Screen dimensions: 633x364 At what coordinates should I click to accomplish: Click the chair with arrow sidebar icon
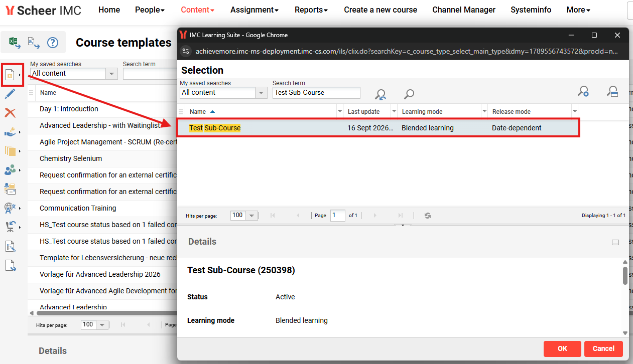click(10, 227)
